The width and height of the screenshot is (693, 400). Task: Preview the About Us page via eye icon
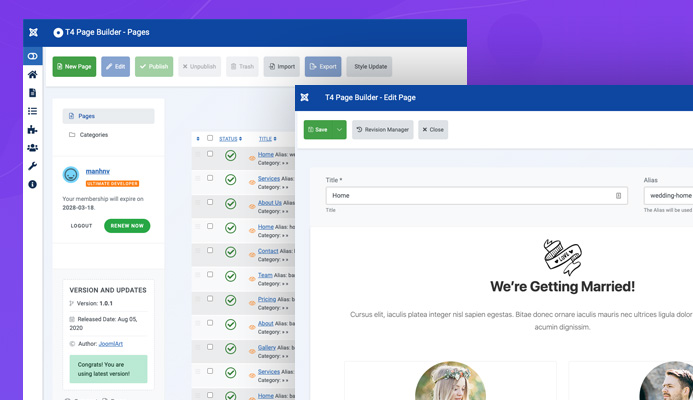click(252, 206)
